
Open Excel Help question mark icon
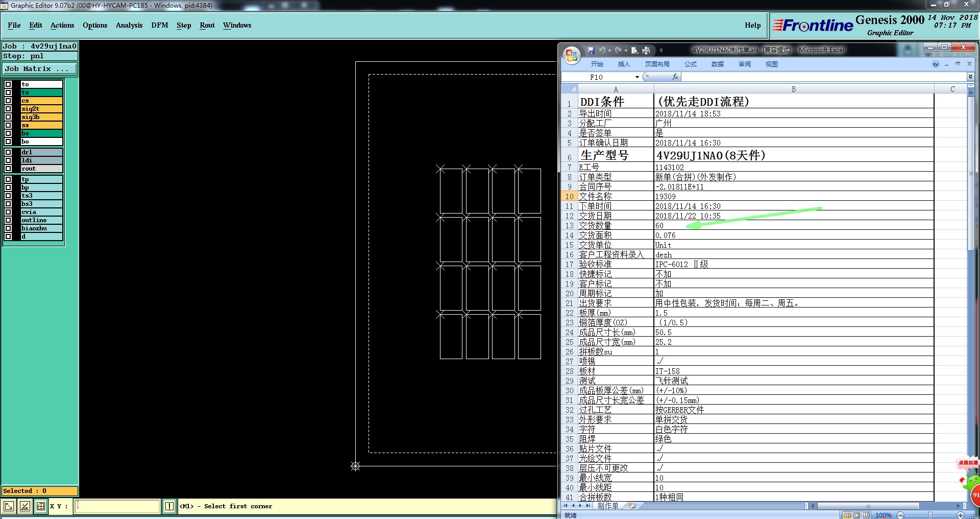(x=936, y=64)
